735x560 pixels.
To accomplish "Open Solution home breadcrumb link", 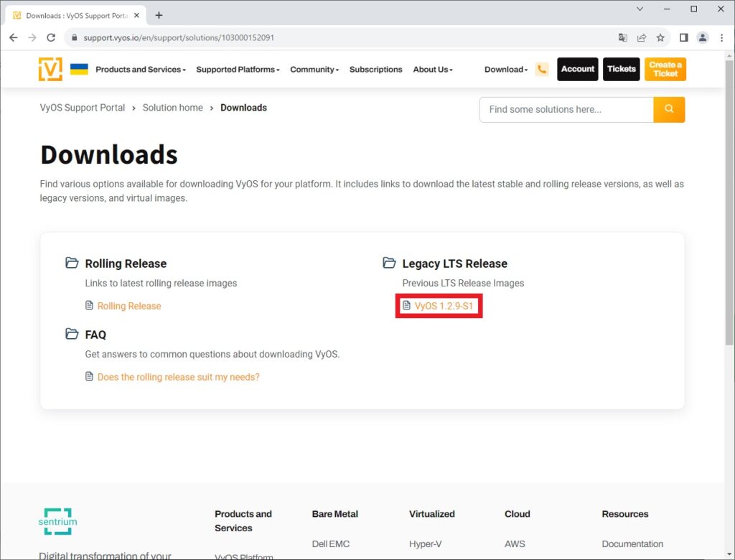I will (x=172, y=108).
